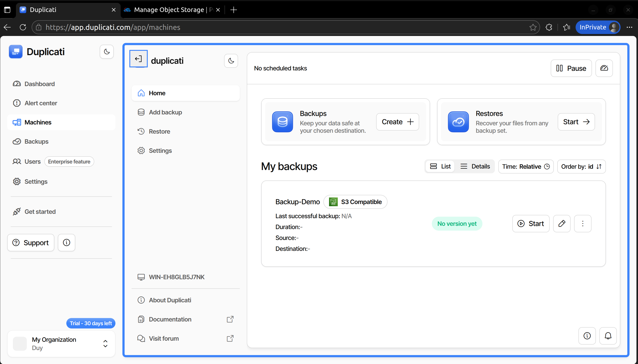Click the back arrow icon beside duplicati
The image size is (638, 364).
[138, 59]
